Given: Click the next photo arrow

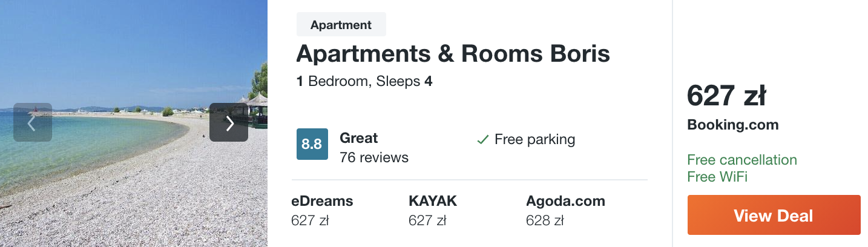Looking at the screenshot, I should click(229, 123).
